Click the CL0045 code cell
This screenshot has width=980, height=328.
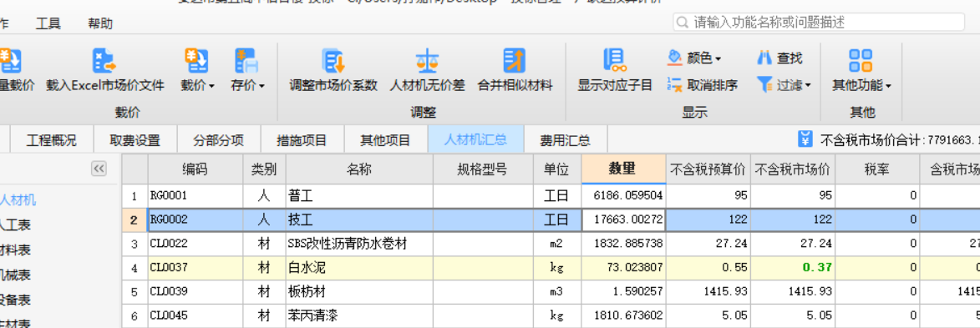(x=195, y=315)
